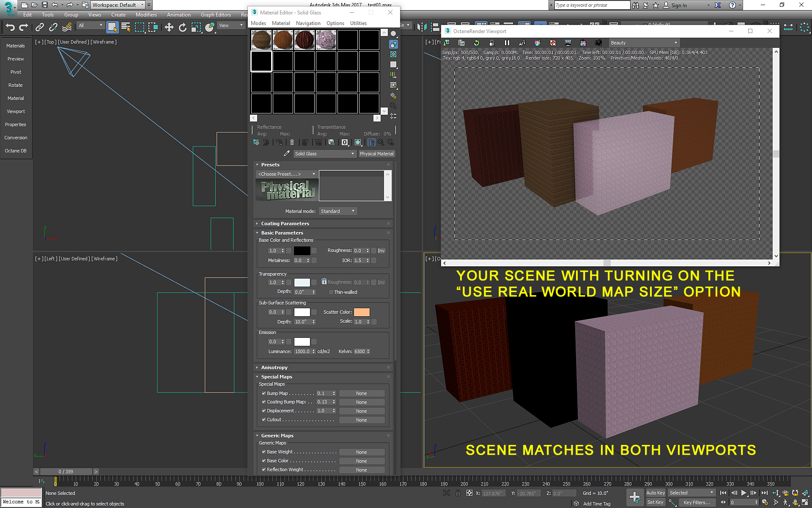
Task: Click the delete material trash icon
Action: click(292, 142)
